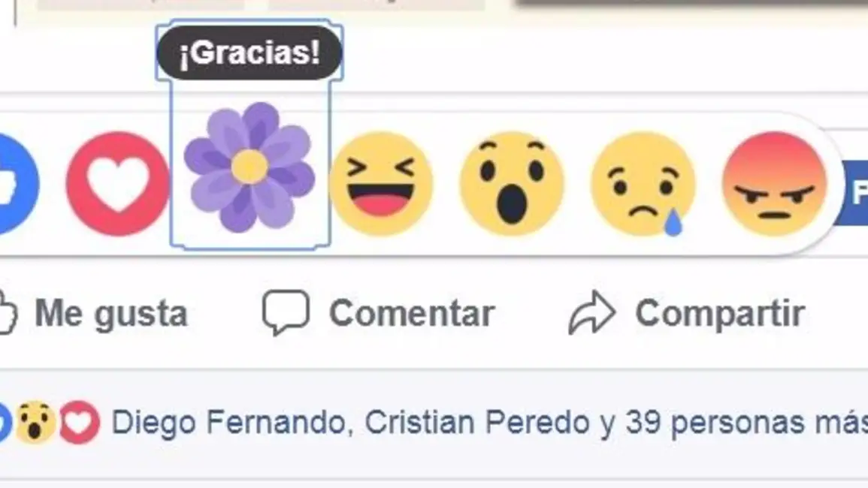Click the thumbs-up outline beside Me gusta
Screen dimensions: 868x488
click(x=8, y=313)
